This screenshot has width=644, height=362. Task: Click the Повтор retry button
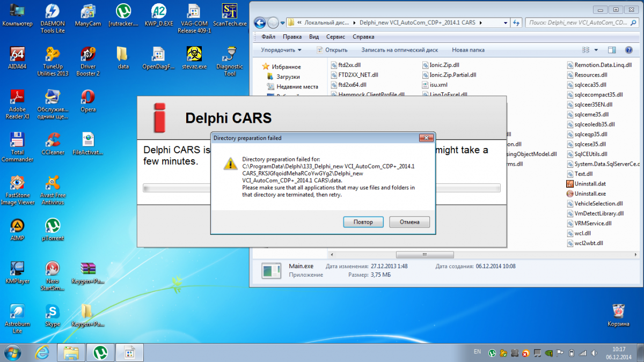[x=363, y=222]
